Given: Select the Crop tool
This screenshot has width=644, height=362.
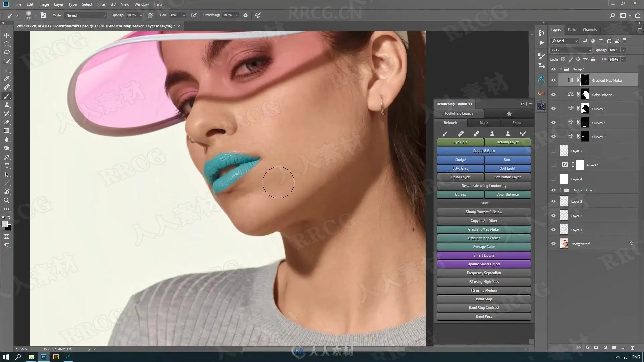Looking at the screenshot, I should [7, 70].
